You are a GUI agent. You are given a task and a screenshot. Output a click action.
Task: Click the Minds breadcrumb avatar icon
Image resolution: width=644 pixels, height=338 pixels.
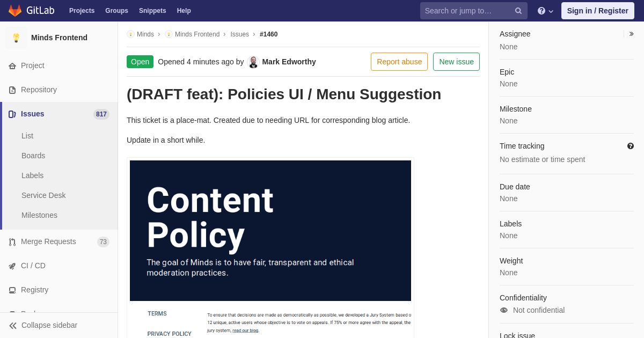pyautogui.click(x=130, y=34)
